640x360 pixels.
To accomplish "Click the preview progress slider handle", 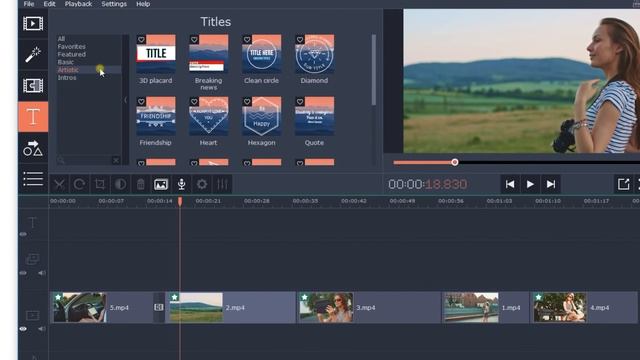I will (x=455, y=162).
